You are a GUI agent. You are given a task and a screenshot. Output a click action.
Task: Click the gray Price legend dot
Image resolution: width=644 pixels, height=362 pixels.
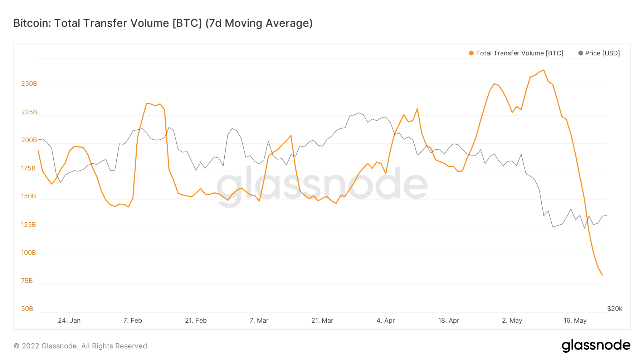581,53
